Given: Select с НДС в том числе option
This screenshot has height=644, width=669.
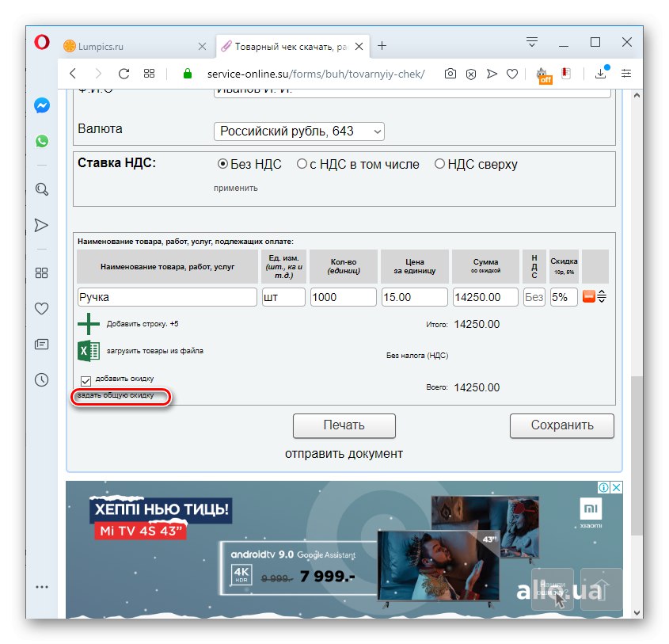Looking at the screenshot, I should [302, 164].
